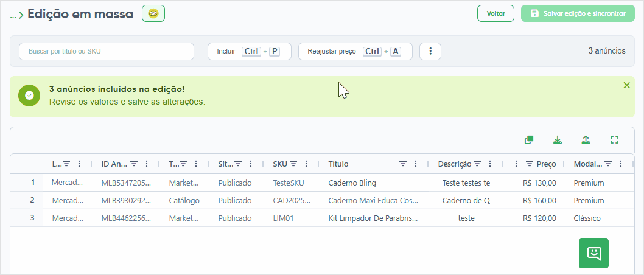Click the Reajustar preço button
The width and height of the screenshot is (644, 275).
355,51
